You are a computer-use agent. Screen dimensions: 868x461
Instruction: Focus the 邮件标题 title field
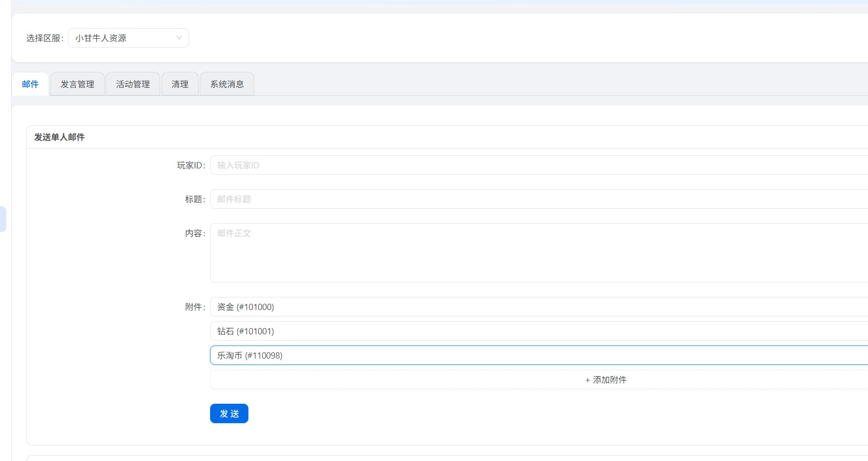[539, 199]
